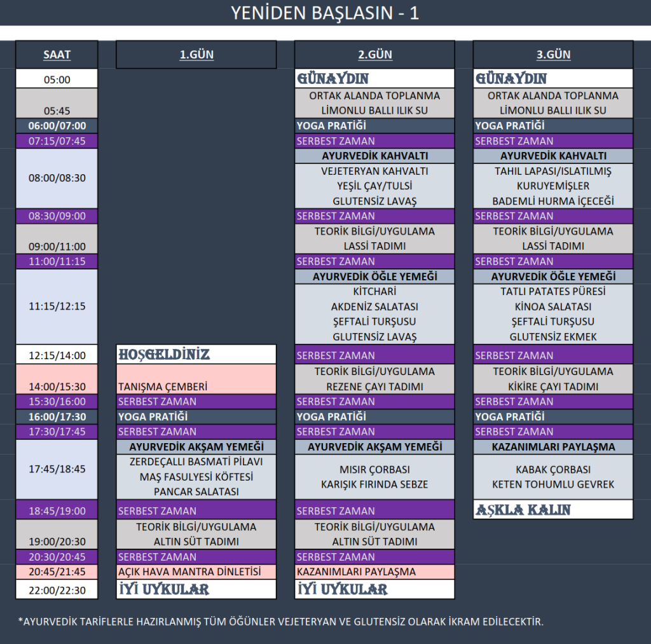Select the TATLI PATATES PÜRESİ cell

(x=553, y=292)
